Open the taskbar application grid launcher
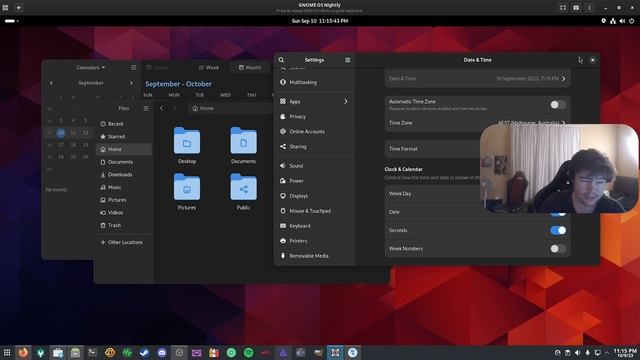Image resolution: width=640 pixels, height=360 pixels. (7, 352)
